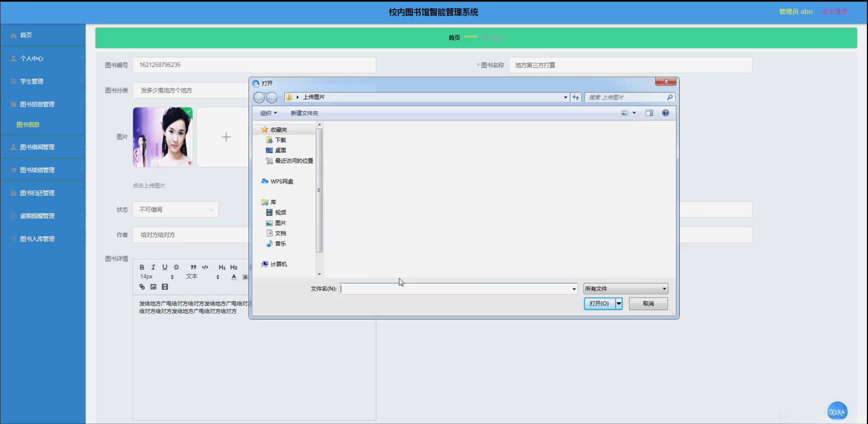Toggle italic formatting in the editor
The image size is (868, 424).
tap(153, 267)
